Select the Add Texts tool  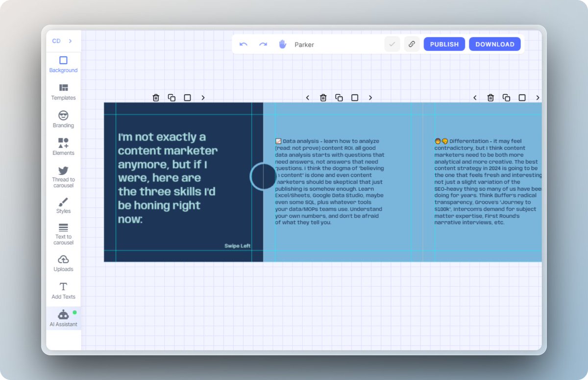[x=63, y=291]
